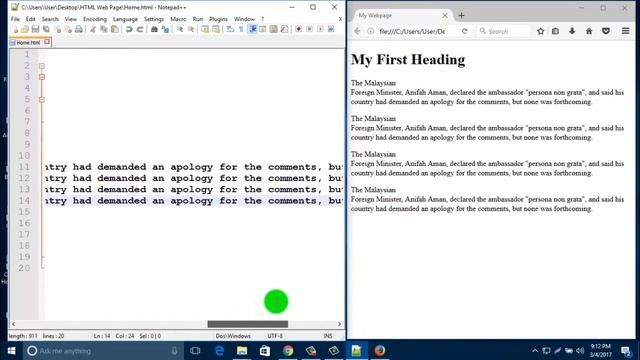Click the INS mode indicator in status bar
This screenshot has height=360, width=640.
[x=328, y=336]
